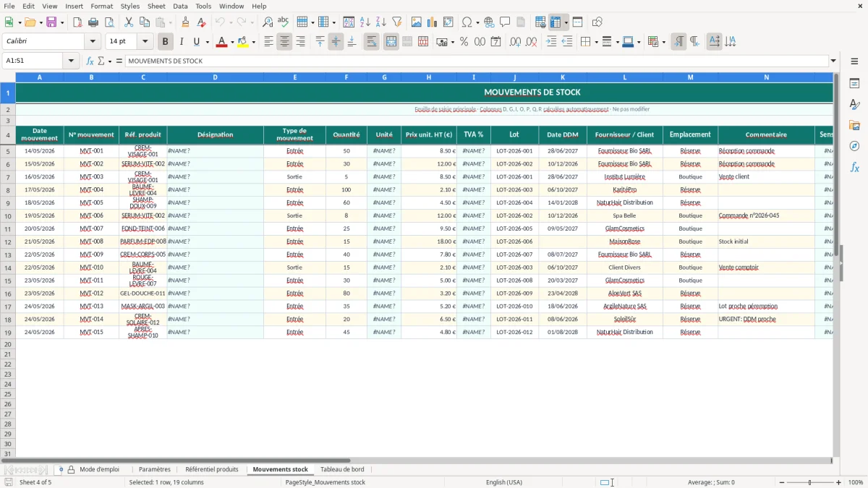Apply the red font color swatch

click(221, 42)
